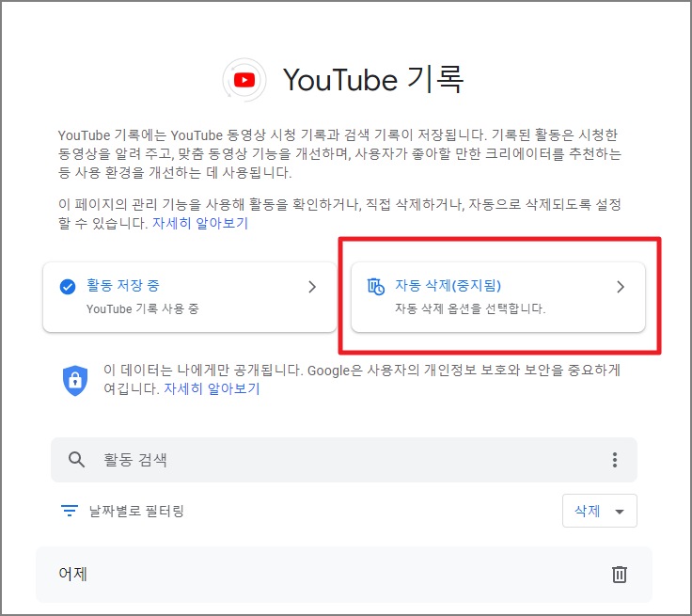Click the YouTube logo icon beside the title

[x=244, y=80]
